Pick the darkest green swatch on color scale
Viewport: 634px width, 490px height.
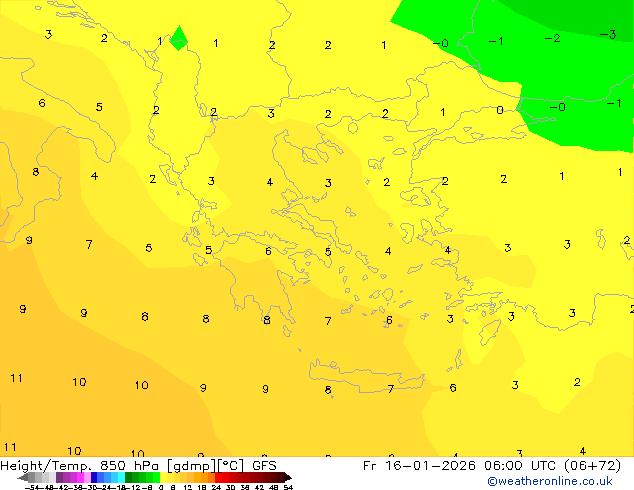[x=128, y=477]
